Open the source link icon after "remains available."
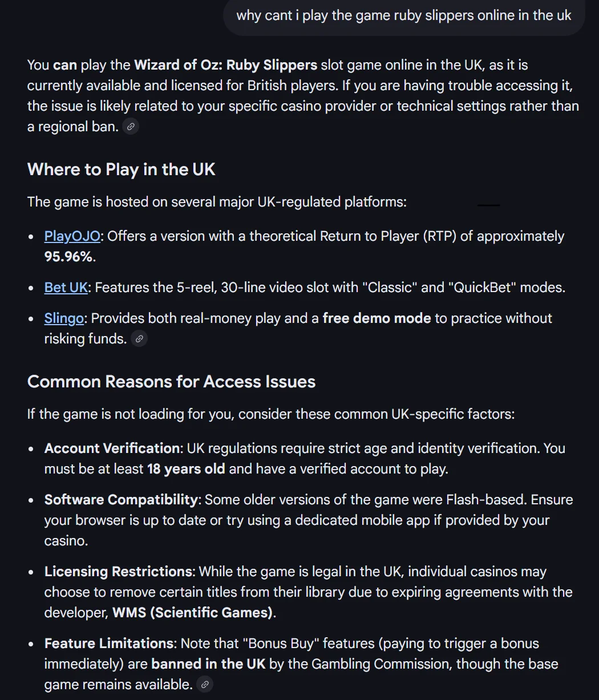This screenshot has height=700, width=599. click(205, 685)
